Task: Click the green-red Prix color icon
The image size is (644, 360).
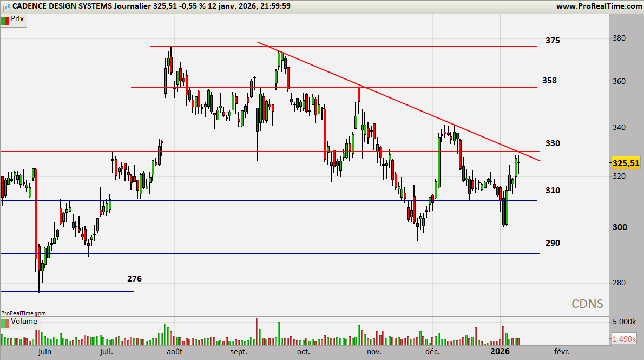Action: pyautogui.click(x=5, y=19)
